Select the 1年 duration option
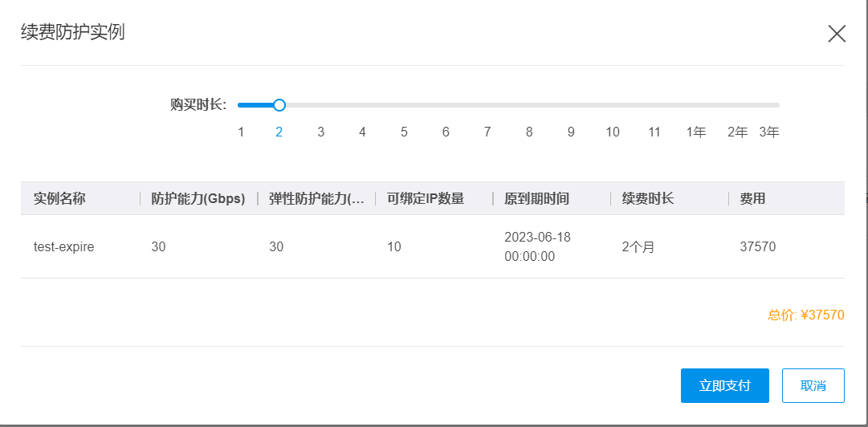This screenshot has width=868, height=427. pyautogui.click(x=696, y=132)
